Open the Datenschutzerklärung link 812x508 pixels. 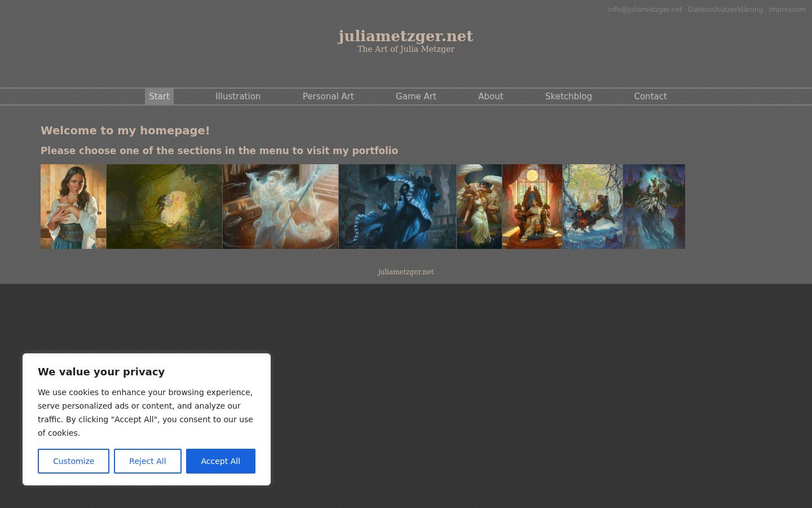(x=725, y=10)
